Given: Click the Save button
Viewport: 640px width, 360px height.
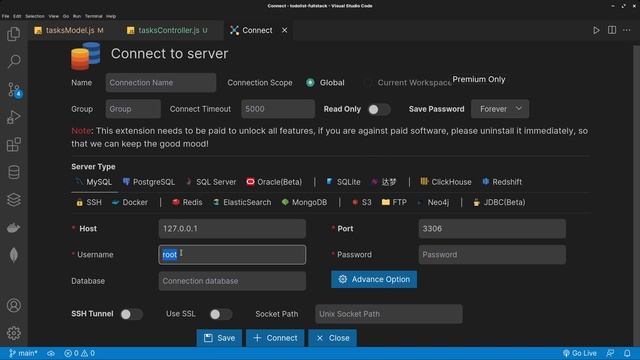Looking at the screenshot, I should pyautogui.click(x=219, y=338).
